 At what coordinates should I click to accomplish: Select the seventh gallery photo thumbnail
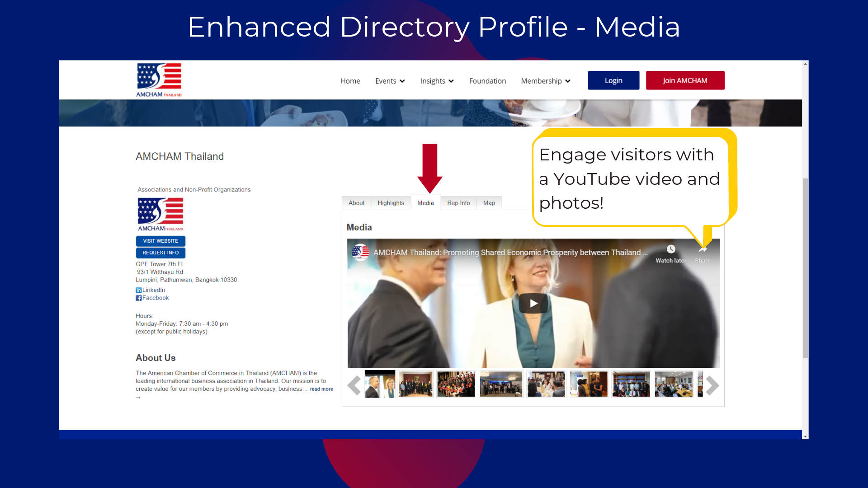(x=631, y=384)
